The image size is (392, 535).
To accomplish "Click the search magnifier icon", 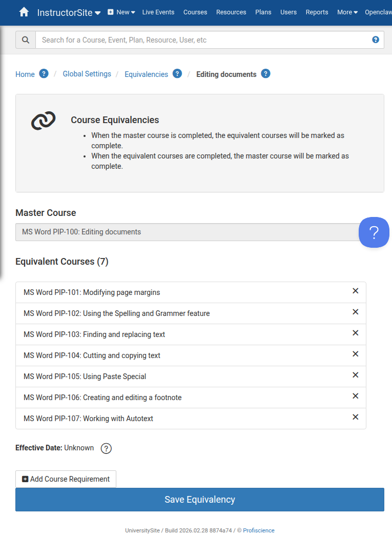I will click(x=26, y=40).
